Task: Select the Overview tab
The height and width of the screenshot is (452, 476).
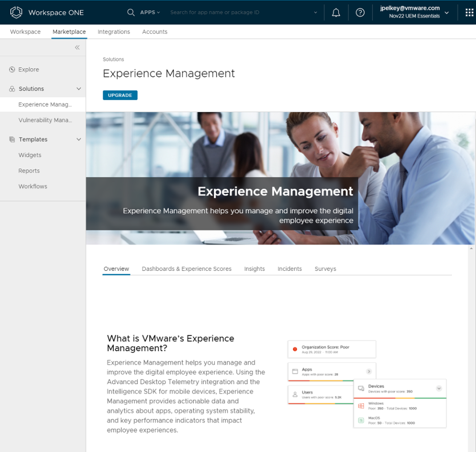Action: pos(116,269)
